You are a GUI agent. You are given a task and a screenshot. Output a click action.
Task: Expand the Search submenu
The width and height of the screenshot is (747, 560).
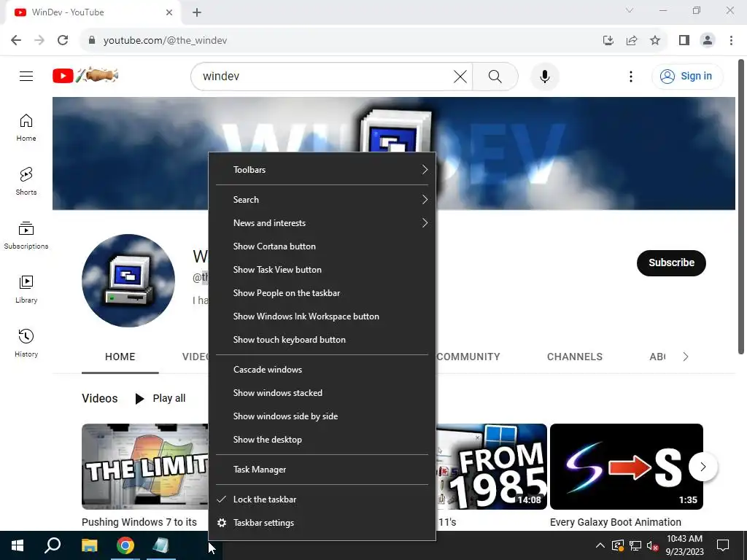(x=322, y=200)
